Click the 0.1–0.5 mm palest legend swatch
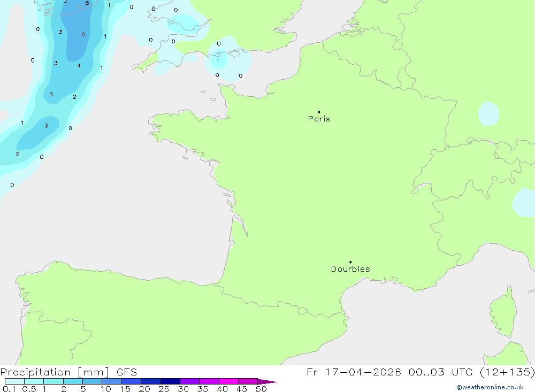The height and width of the screenshot is (392, 535). coord(14,381)
